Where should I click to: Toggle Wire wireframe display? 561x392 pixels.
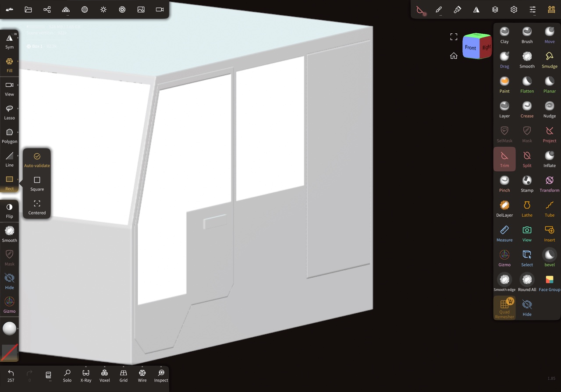(x=142, y=375)
